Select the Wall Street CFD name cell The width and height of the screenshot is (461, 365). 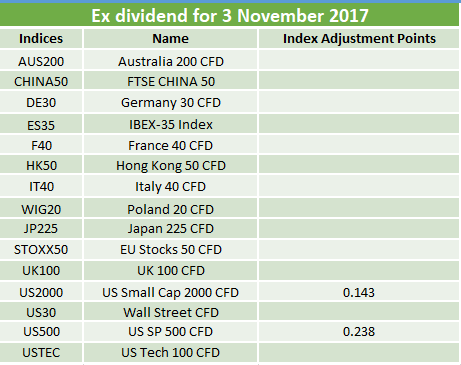(x=170, y=312)
